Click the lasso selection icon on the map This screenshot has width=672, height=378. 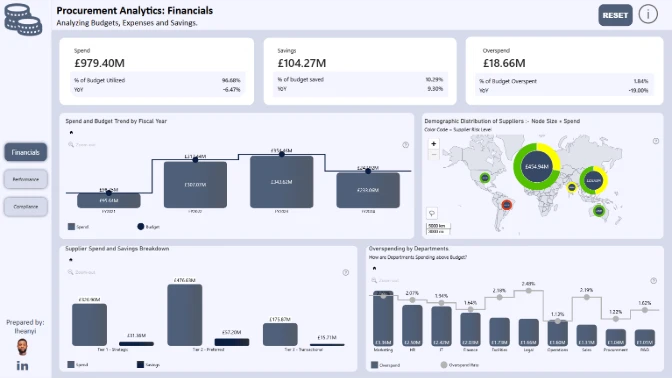tap(432, 213)
